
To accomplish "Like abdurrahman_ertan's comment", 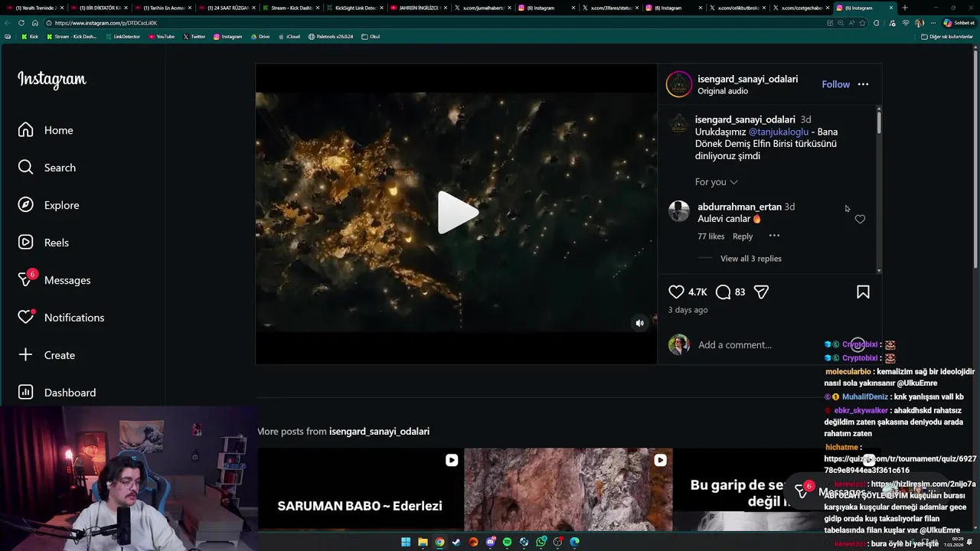I will [860, 219].
